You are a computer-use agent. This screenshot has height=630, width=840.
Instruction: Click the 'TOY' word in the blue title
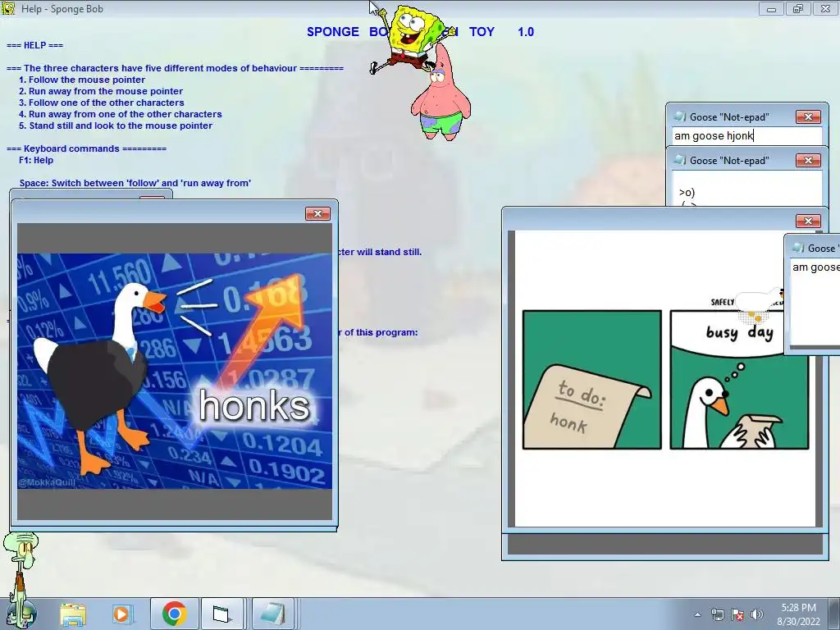482,32
